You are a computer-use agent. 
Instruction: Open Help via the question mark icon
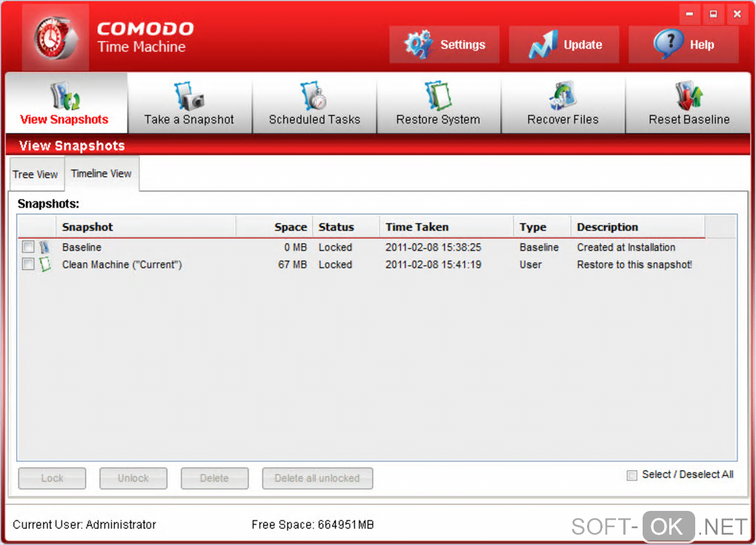pyautogui.click(x=669, y=44)
